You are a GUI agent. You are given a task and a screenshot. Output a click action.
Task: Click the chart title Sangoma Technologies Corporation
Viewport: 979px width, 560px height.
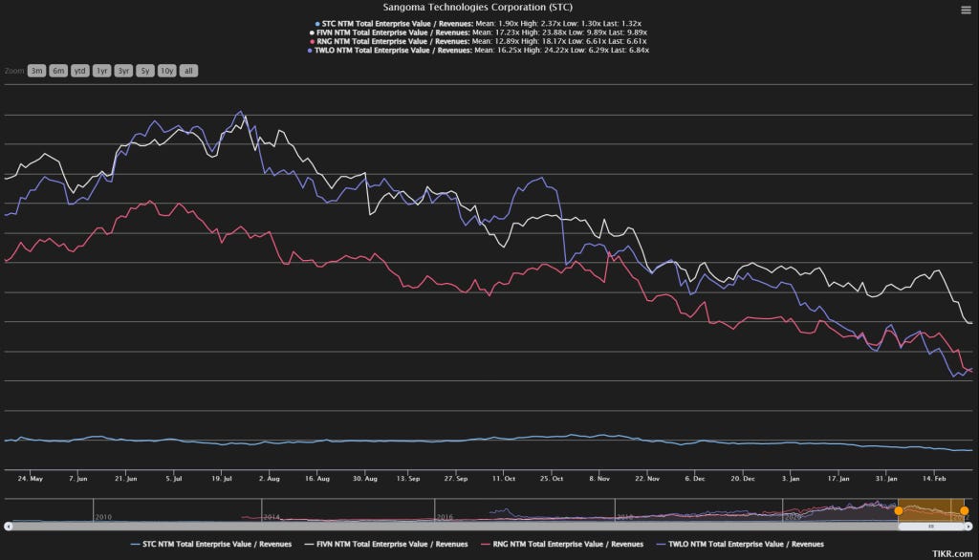(x=477, y=8)
